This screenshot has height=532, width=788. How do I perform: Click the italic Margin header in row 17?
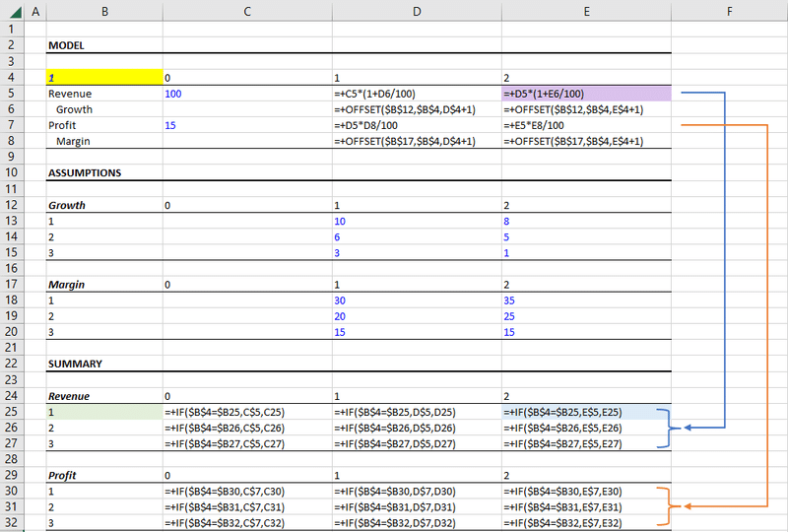pyautogui.click(x=66, y=285)
